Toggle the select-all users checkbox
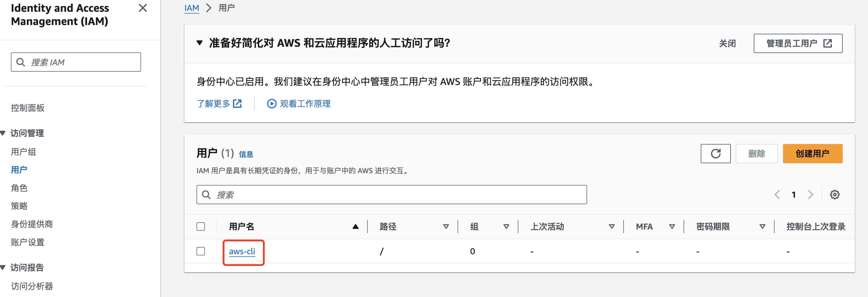868x297 pixels. (x=201, y=227)
